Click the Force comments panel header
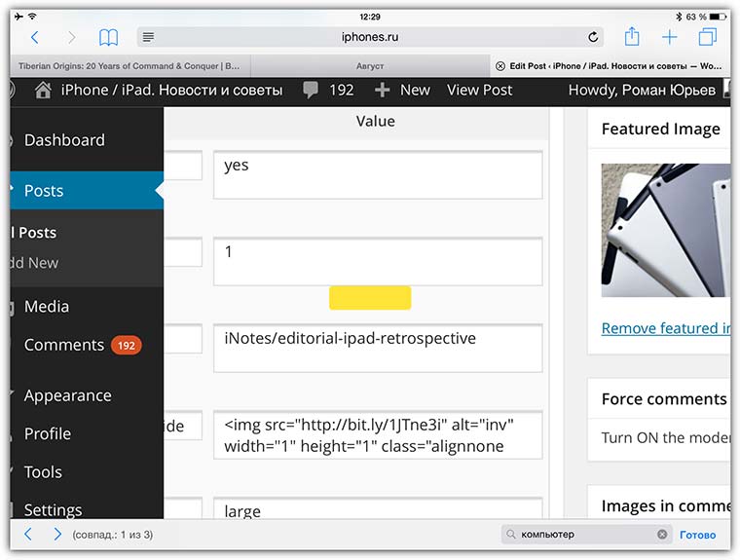This screenshot has width=740, height=560. pos(664,399)
